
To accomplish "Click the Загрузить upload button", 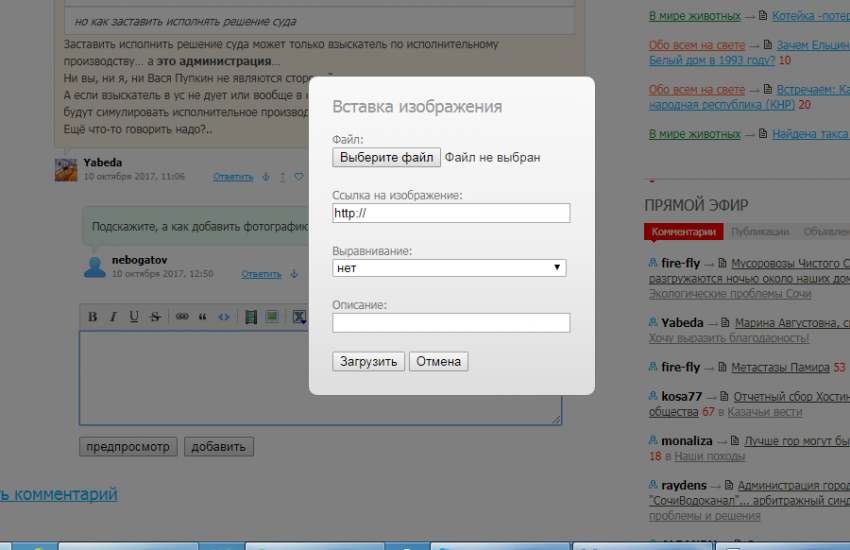I will click(369, 361).
